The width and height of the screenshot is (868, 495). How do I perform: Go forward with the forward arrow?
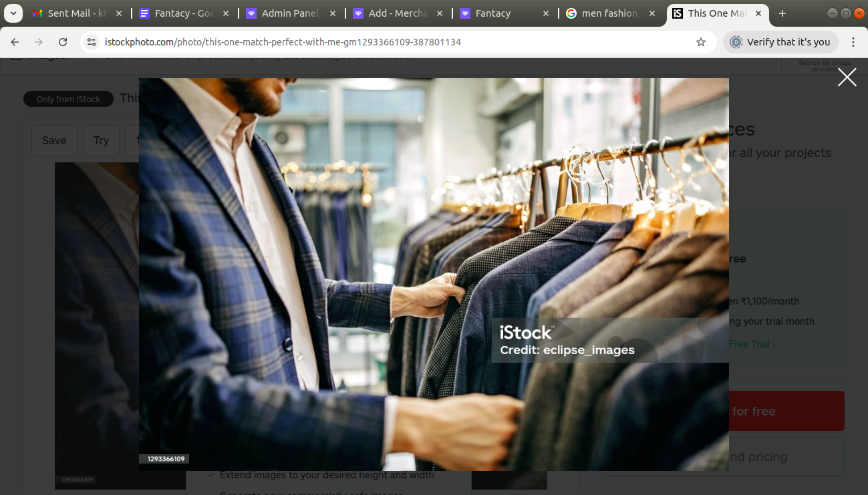39,42
